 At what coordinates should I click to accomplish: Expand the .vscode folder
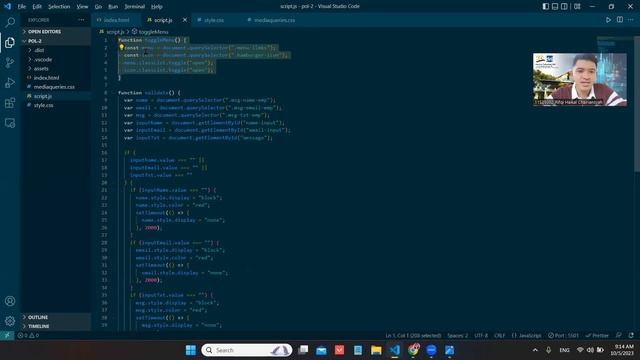click(56, 59)
